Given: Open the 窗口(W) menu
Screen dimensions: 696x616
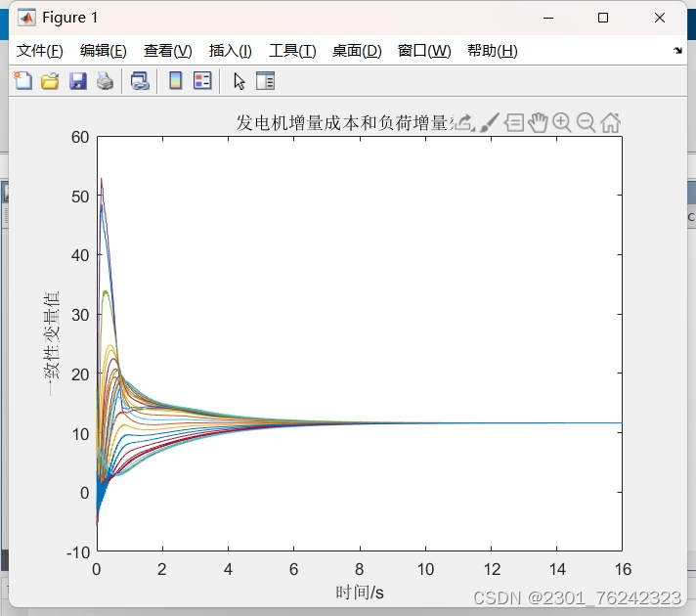Looking at the screenshot, I should click(x=424, y=51).
